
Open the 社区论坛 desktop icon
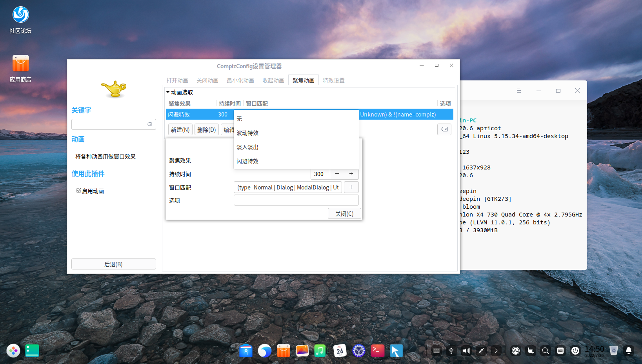coord(20,20)
